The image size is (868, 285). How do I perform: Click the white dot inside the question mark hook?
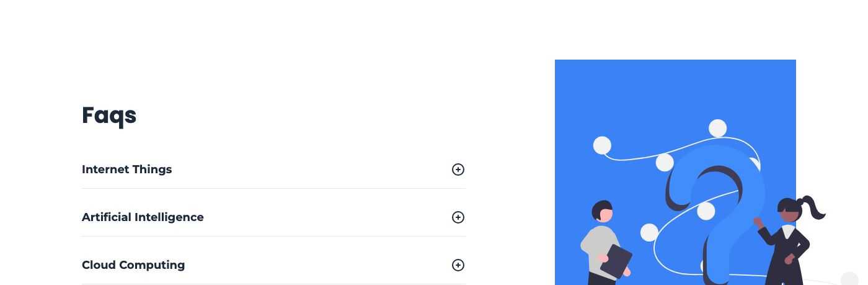click(x=706, y=211)
